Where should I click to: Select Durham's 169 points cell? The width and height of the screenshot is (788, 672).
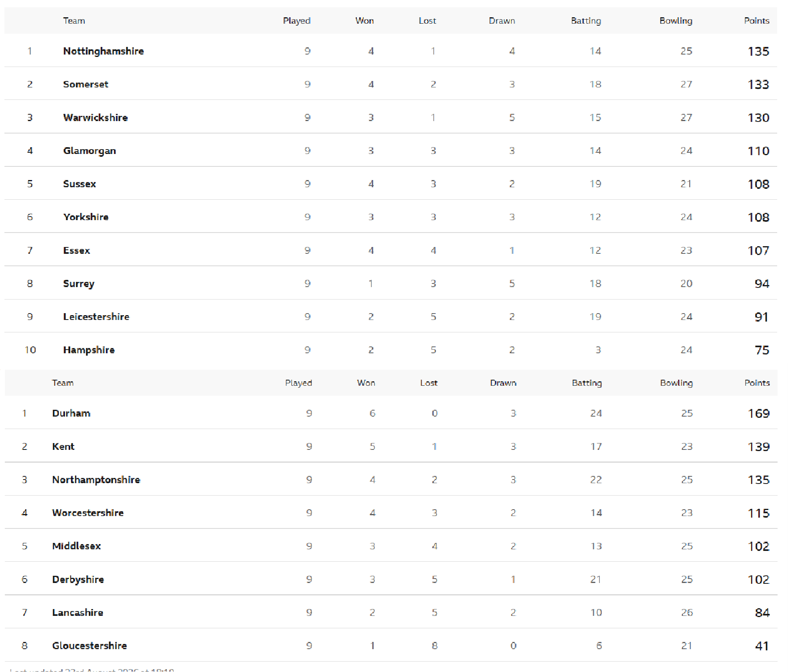pos(759,413)
